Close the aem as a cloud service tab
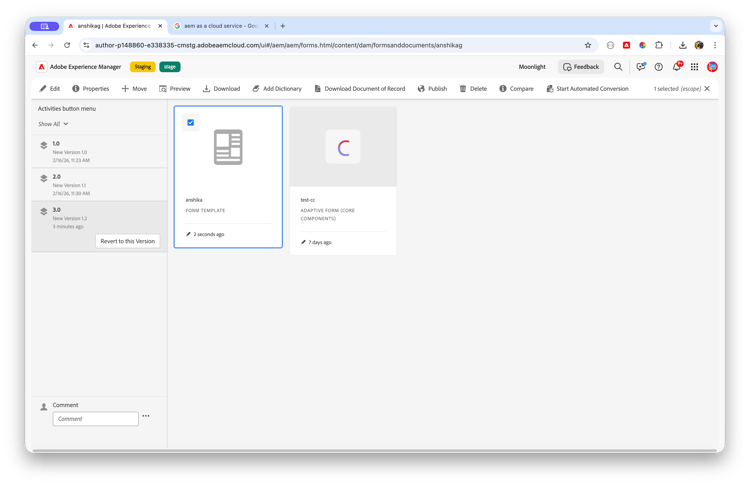Screen dimensions: 750x486 [x=266, y=26]
